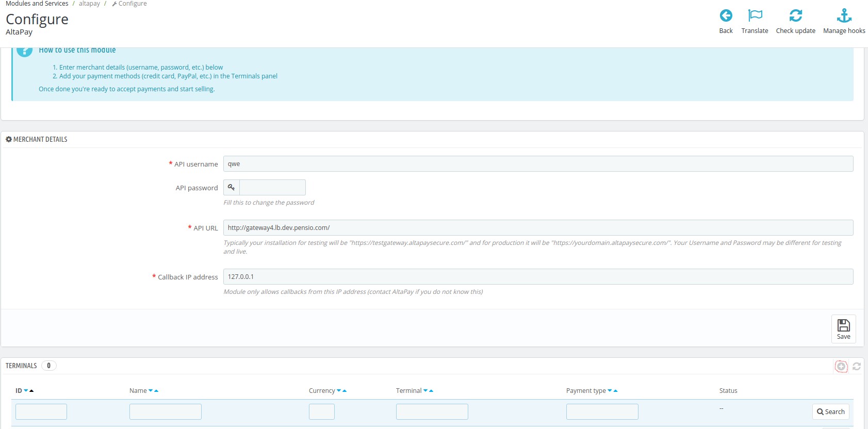868x429 pixels.
Task: Click 'Once done you're ready' text
Action: tap(127, 89)
